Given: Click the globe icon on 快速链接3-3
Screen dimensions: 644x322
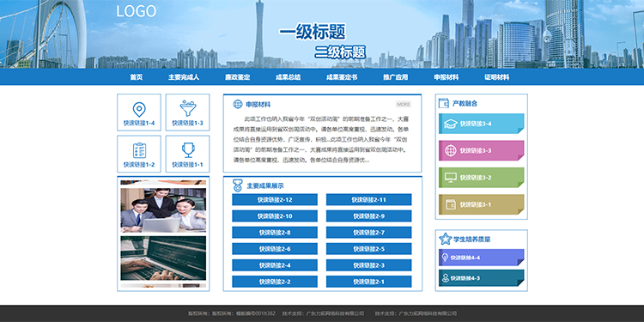Looking at the screenshot, I should tap(451, 150).
